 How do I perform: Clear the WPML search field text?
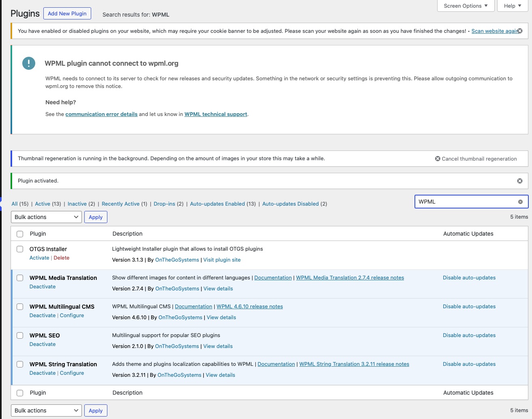(x=520, y=202)
